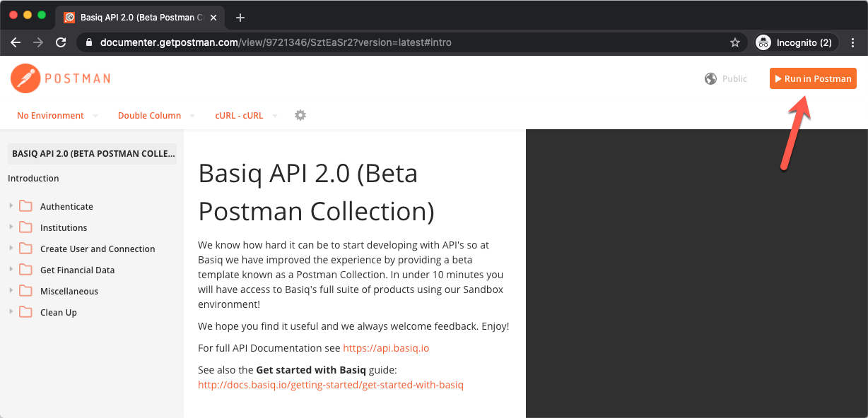This screenshot has height=418, width=868.
Task: Go back in browser history
Action: coord(16,42)
